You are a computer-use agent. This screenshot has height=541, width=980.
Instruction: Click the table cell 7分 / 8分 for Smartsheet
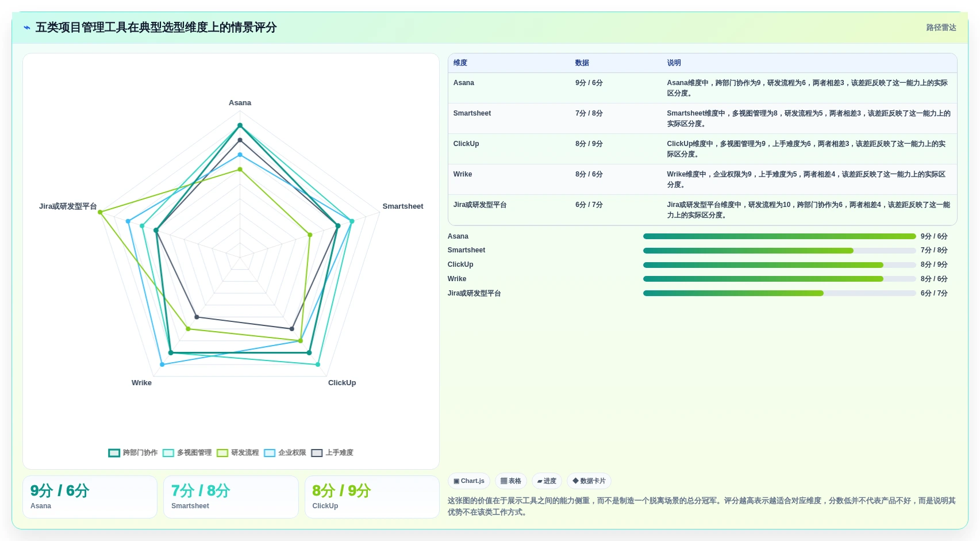pos(589,113)
